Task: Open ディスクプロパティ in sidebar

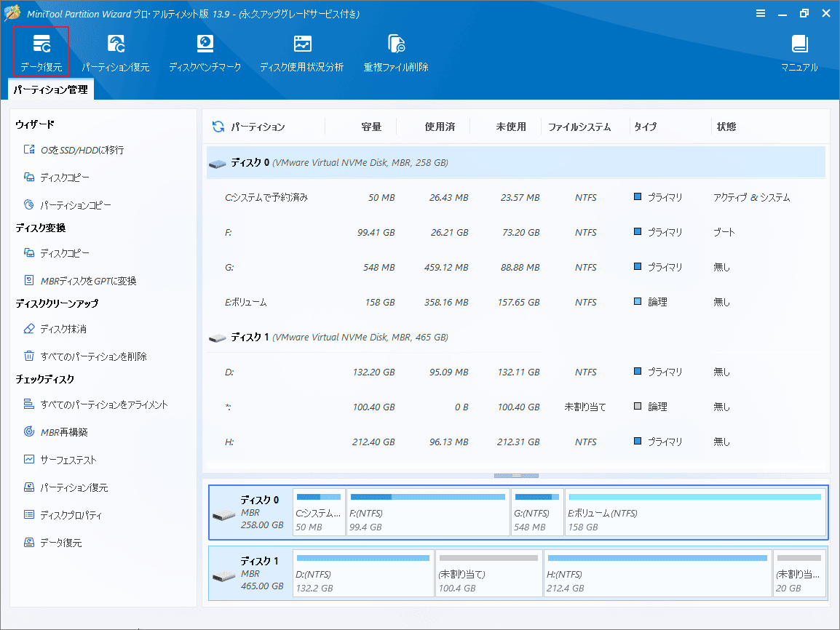Action: pos(63,515)
